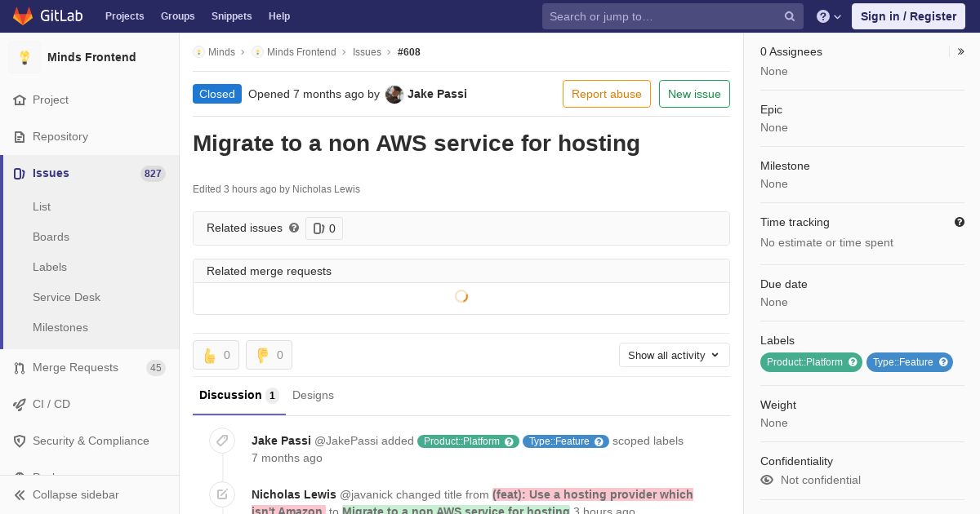This screenshot has width=980, height=514.
Task: Open Labels in the sidebar
Action: tap(50, 267)
